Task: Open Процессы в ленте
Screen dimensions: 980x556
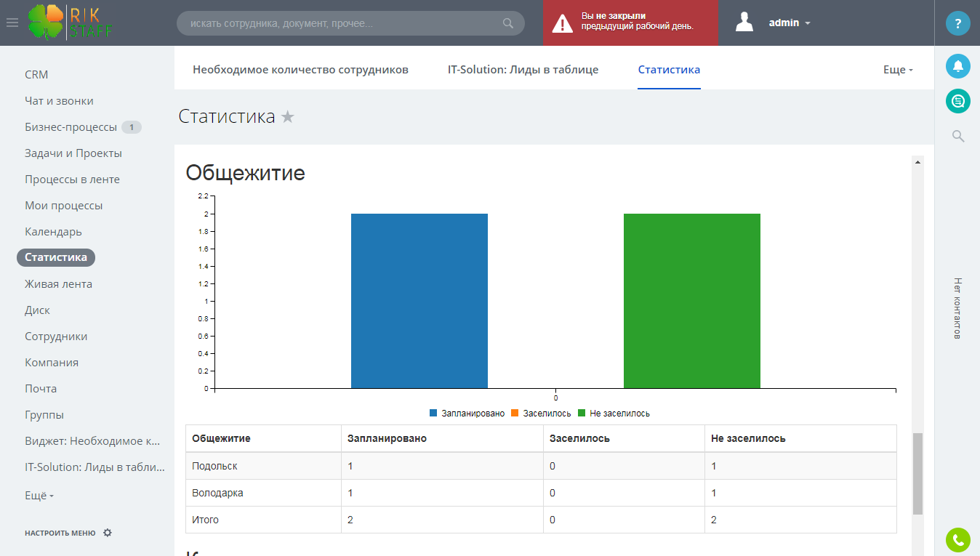Action: point(72,180)
